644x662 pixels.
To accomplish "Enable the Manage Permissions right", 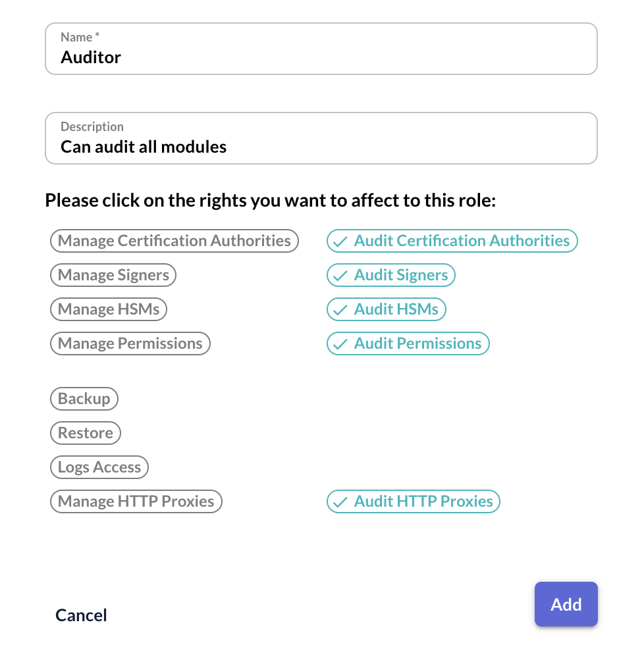I will click(130, 344).
